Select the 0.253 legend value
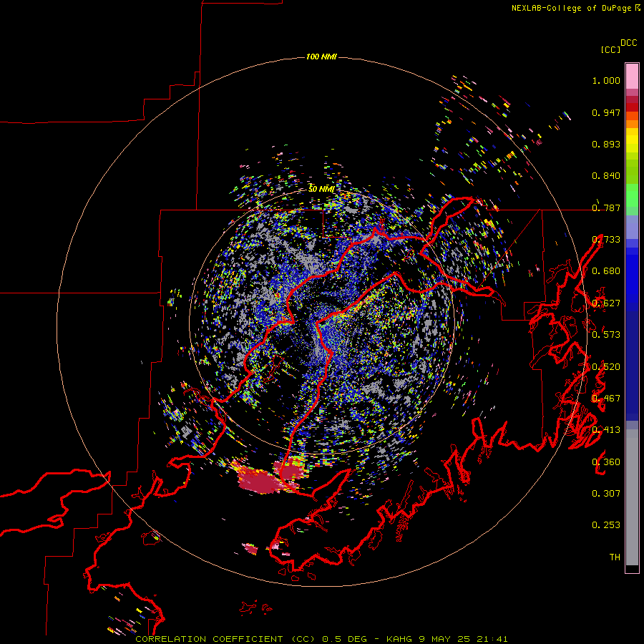This screenshot has width=644, height=644. (606, 525)
